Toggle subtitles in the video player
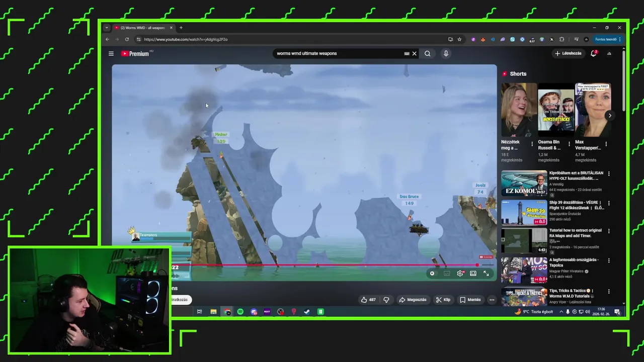 click(x=447, y=274)
